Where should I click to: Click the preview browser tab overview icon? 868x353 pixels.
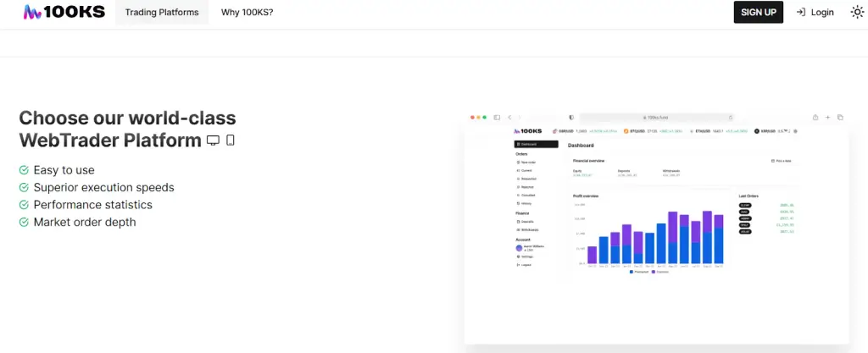point(840,117)
